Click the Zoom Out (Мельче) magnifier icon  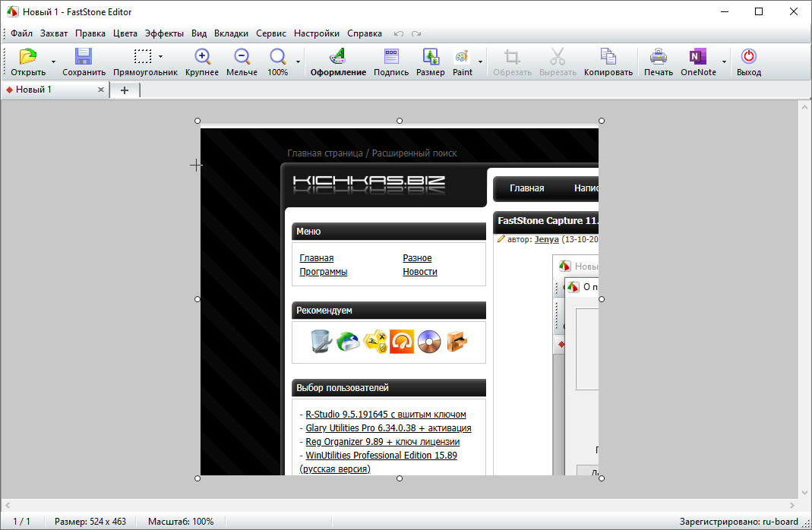pyautogui.click(x=242, y=58)
